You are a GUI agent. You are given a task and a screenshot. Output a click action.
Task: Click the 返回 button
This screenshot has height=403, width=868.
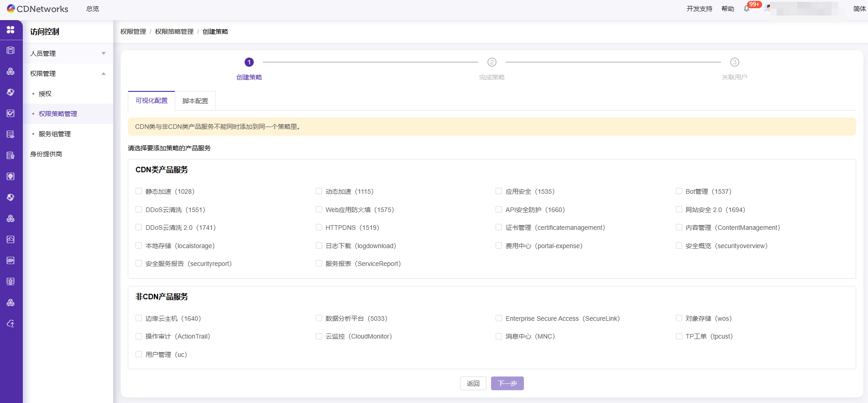(x=473, y=383)
